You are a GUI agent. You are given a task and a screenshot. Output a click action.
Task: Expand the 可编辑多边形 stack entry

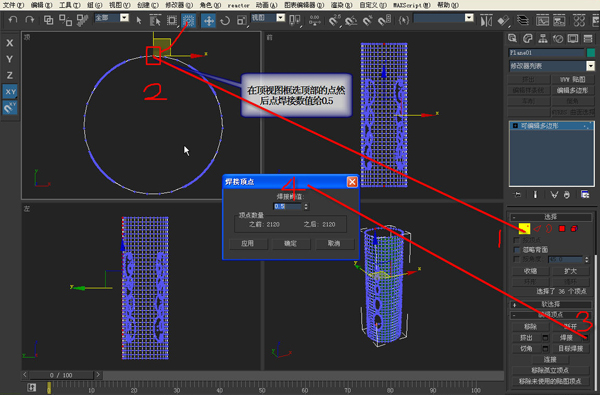point(515,126)
